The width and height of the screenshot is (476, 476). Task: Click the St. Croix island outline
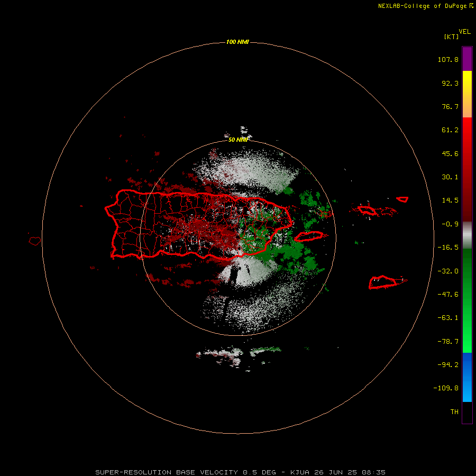pyautogui.click(x=384, y=282)
